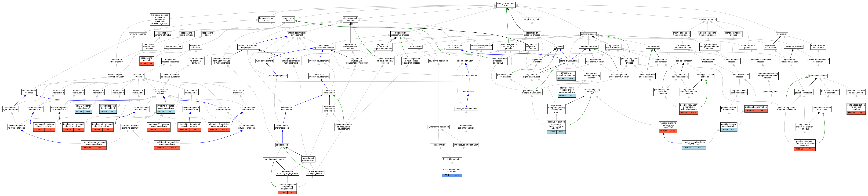Click 'receptor signaling pathway via STAT' node
This screenshot has width=868, height=196.
[592, 92]
